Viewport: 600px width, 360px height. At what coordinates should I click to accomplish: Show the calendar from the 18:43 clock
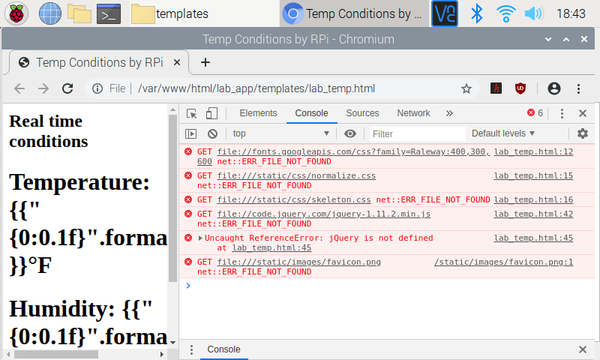(571, 14)
